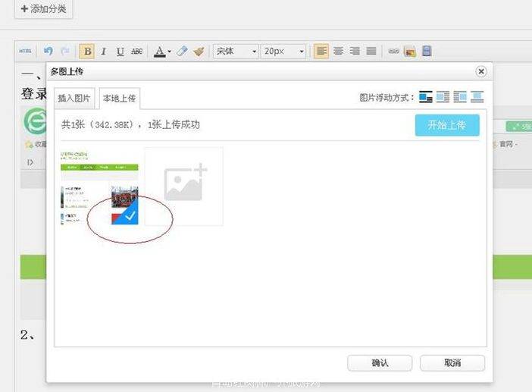
Task: Switch to the 插入图片 tab
Action: coord(74,98)
